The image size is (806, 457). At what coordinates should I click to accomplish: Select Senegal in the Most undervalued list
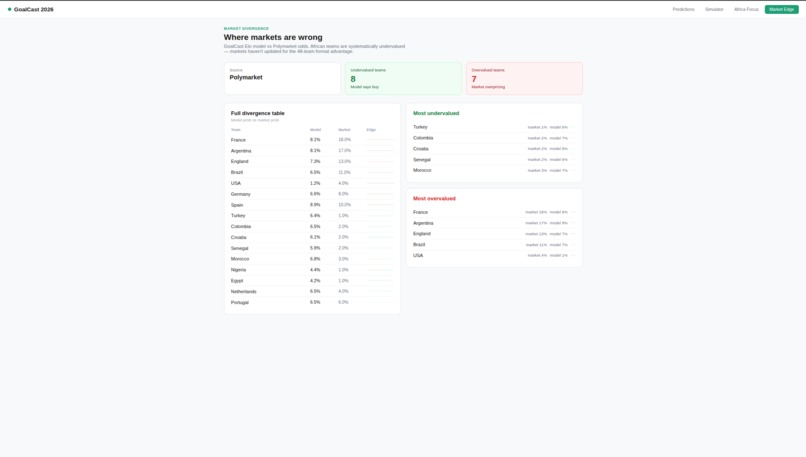tap(494, 159)
